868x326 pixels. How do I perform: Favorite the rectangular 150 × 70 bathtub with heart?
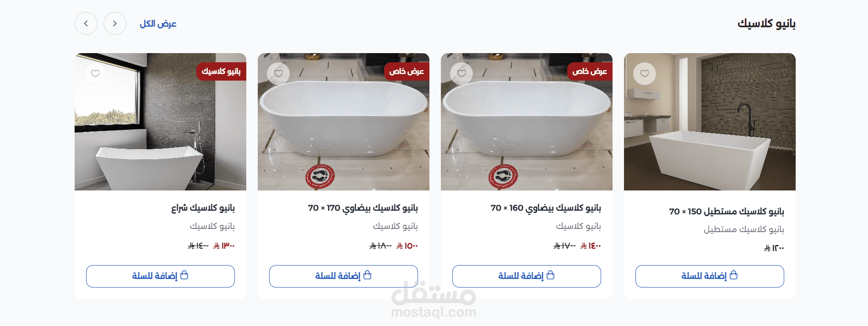pos(644,73)
